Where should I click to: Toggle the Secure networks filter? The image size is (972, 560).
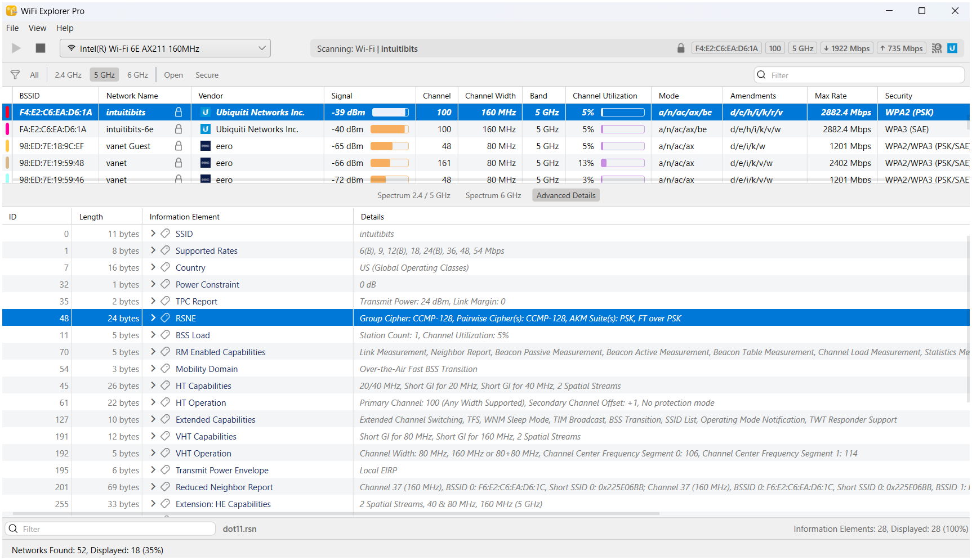coord(207,75)
